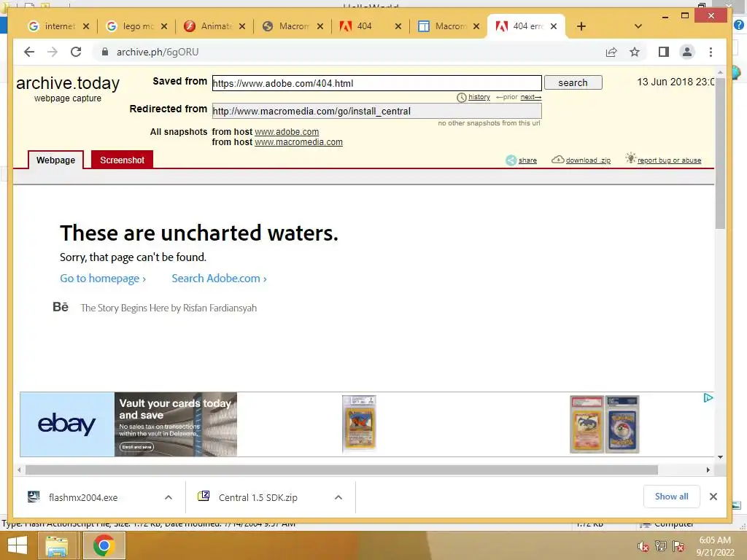Click the download .zip link

pos(588,160)
